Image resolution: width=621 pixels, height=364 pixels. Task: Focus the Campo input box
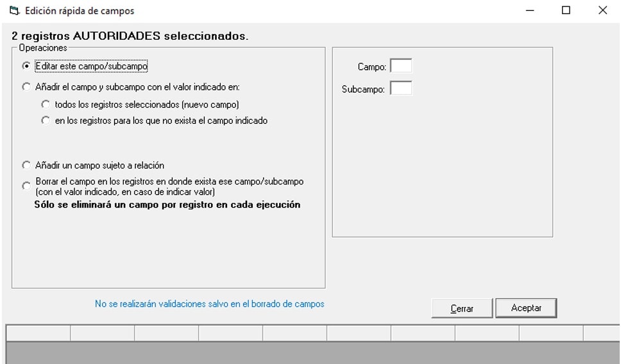[x=401, y=65]
